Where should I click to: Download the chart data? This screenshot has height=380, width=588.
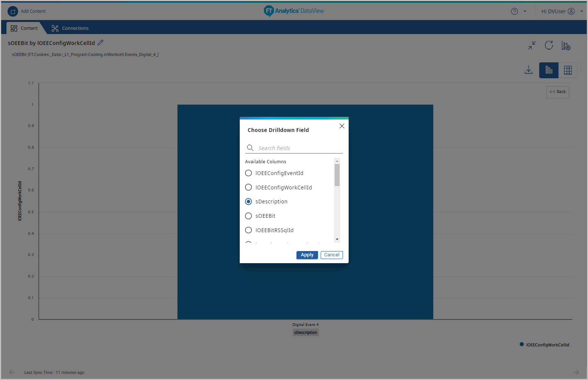(529, 70)
